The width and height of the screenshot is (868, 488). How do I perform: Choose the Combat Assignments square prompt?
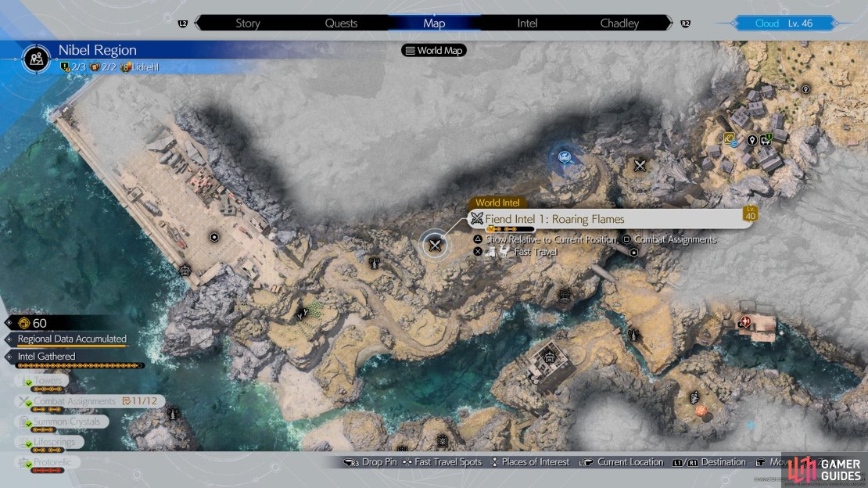click(669, 239)
